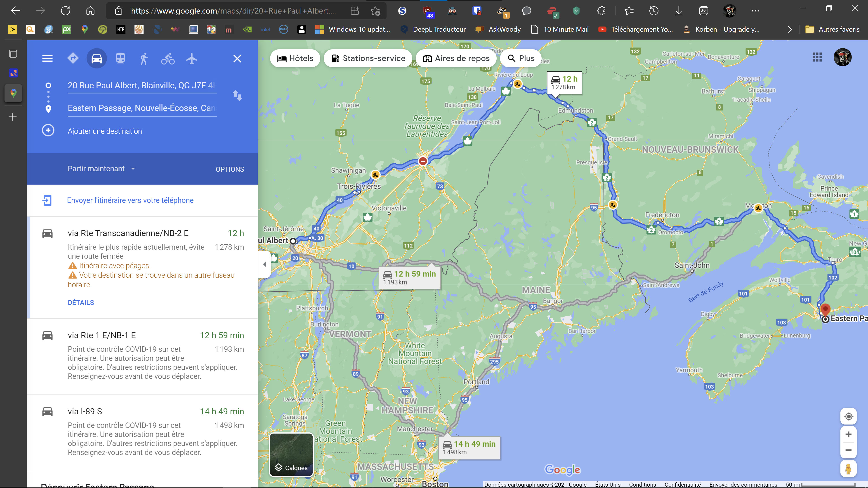This screenshot has width=868, height=488.
Task: Open the hamburger main menu
Action: coord(47,59)
